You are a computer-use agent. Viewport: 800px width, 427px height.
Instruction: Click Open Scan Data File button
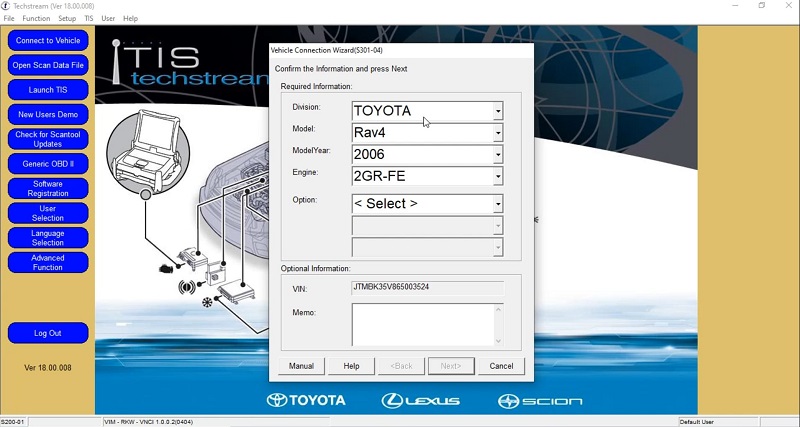pos(48,65)
